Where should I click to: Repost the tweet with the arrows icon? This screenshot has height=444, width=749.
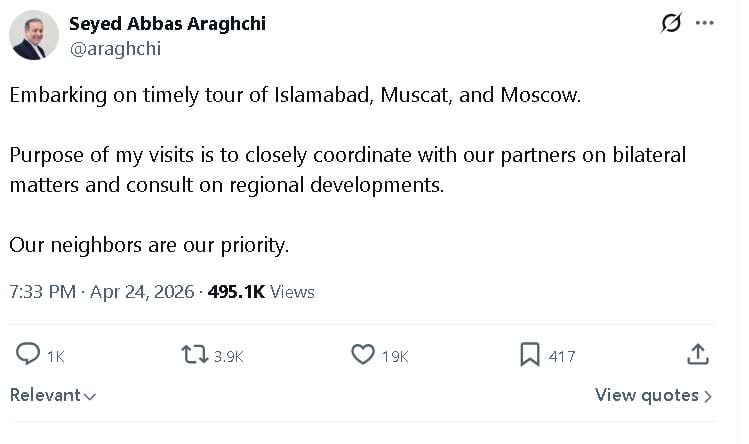click(x=193, y=355)
